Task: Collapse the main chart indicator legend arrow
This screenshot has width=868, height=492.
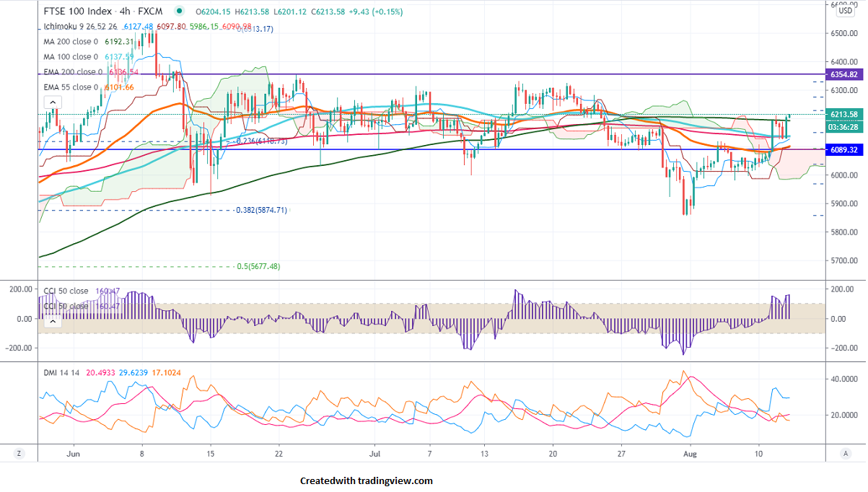Action: (x=52, y=103)
